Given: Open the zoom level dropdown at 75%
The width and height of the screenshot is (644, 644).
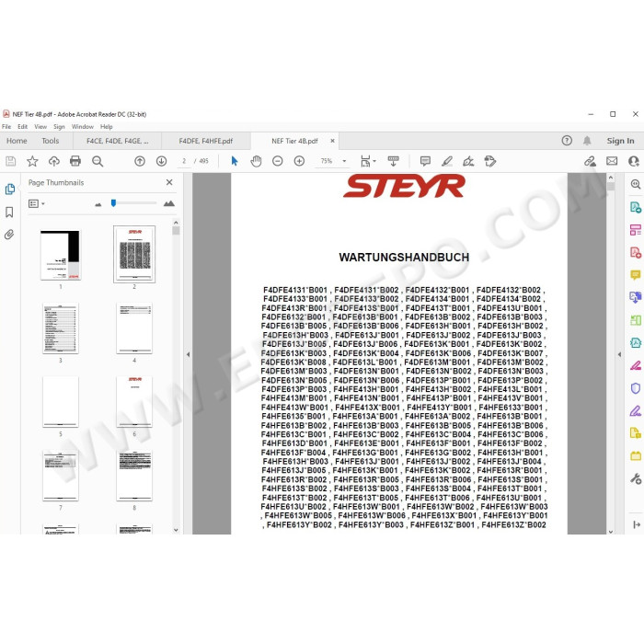Looking at the screenshot, I should [344, 161].
